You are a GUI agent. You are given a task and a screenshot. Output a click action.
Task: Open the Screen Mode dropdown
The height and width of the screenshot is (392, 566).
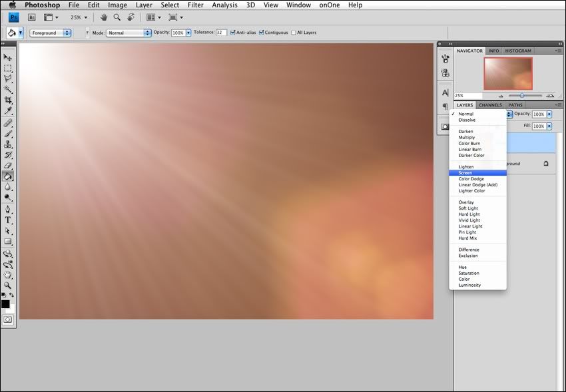pos(176,17)
